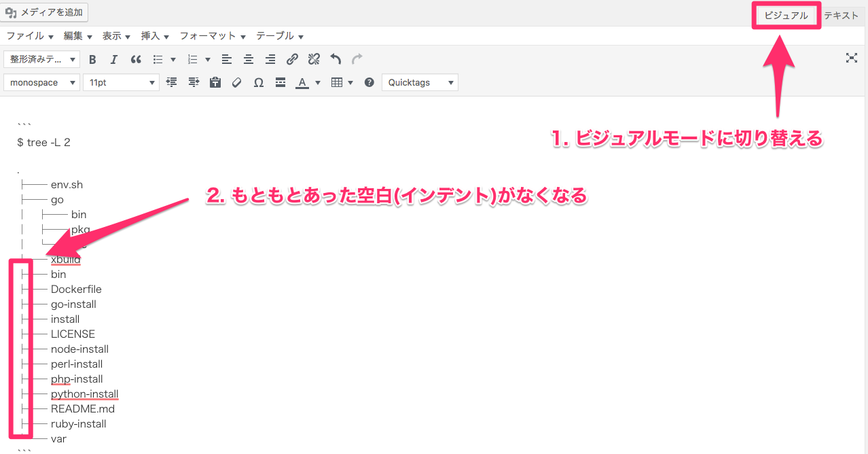Toggle bold formatting
Viewport: 868px width, 454px height.
click(x=93, y=59)
